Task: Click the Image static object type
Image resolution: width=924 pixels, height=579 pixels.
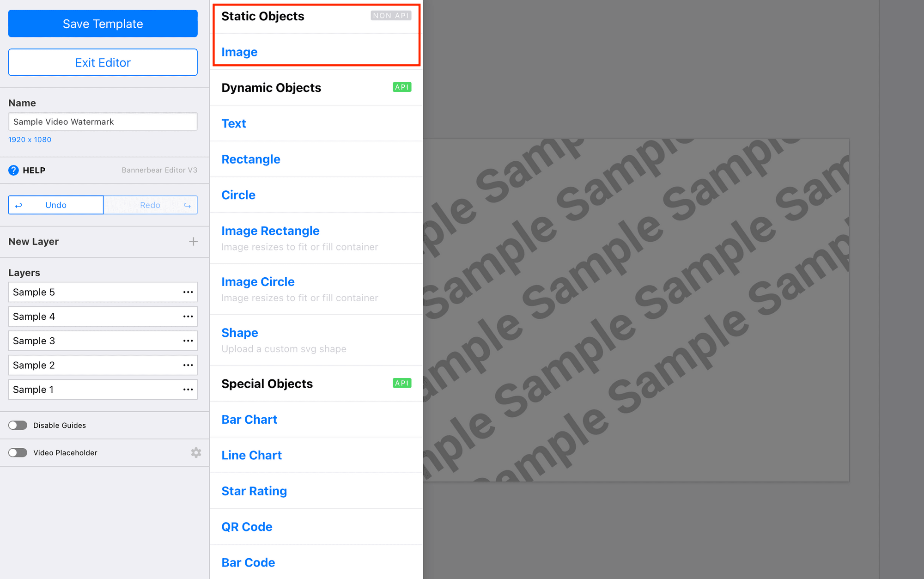Action: pyautogui.click(x=239, y=52)
